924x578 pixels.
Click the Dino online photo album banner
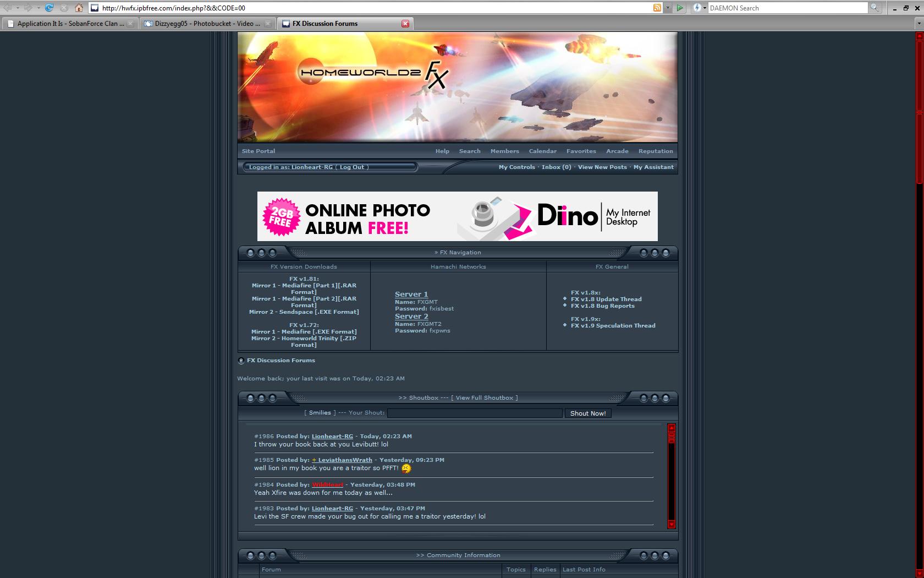[x=457, y=216]
